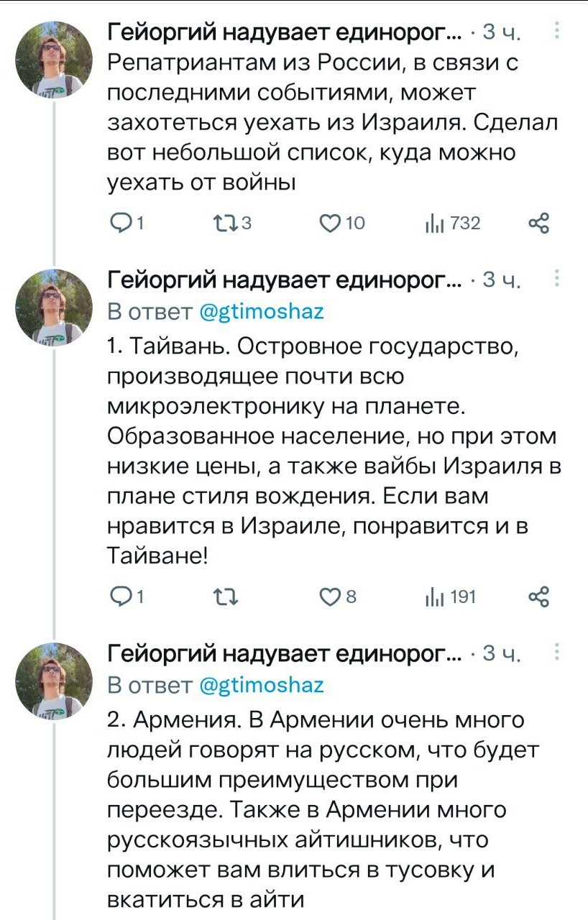Open @gtimoshaz mention in the Taiwan tweet

click(x=261, y=312)
